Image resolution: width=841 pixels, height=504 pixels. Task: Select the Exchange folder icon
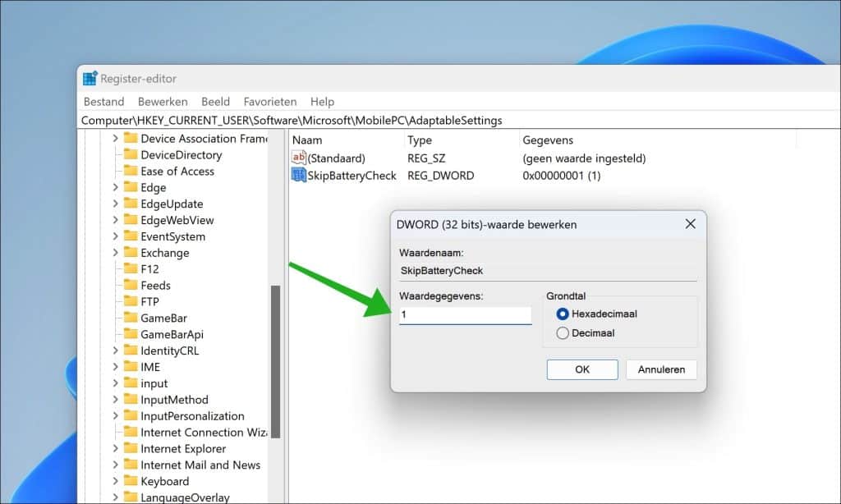pyautogui.click(x=131, y=253)
